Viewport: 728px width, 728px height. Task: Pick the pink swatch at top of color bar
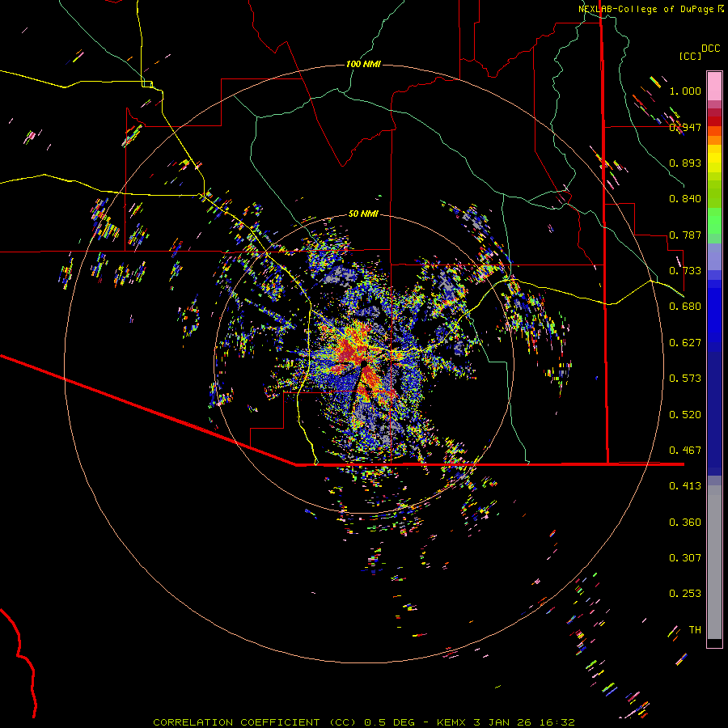(714, 86)
